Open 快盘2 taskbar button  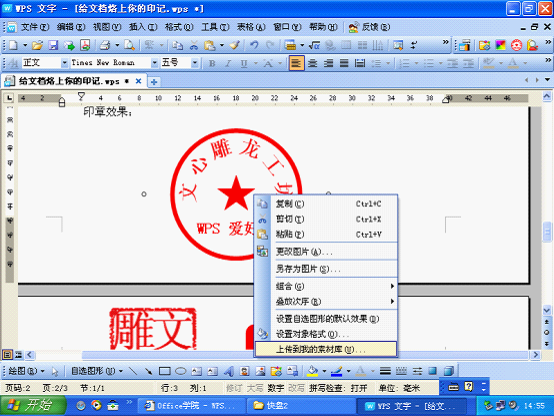pyautogui.click(x=300, y=405)
